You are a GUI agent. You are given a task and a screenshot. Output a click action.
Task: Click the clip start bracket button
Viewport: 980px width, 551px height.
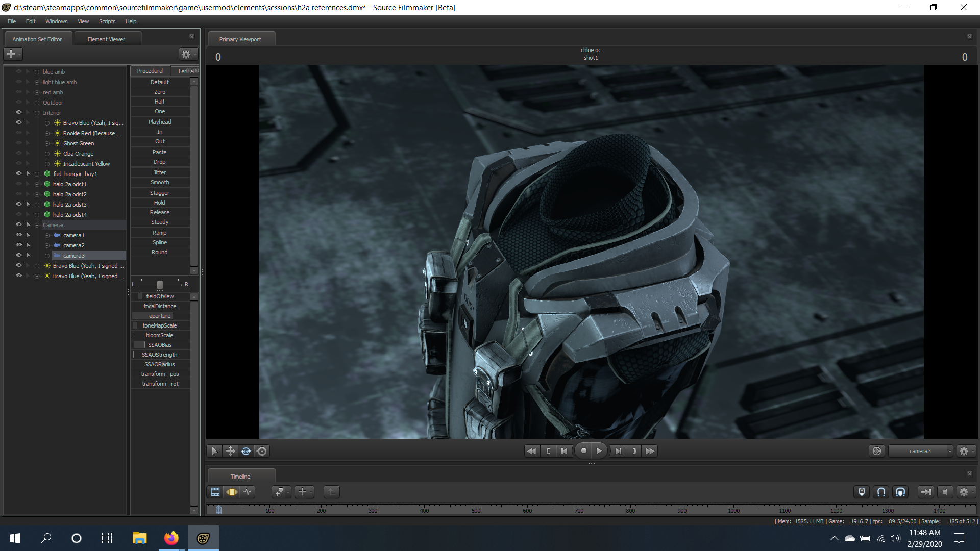tap(548, 451)
